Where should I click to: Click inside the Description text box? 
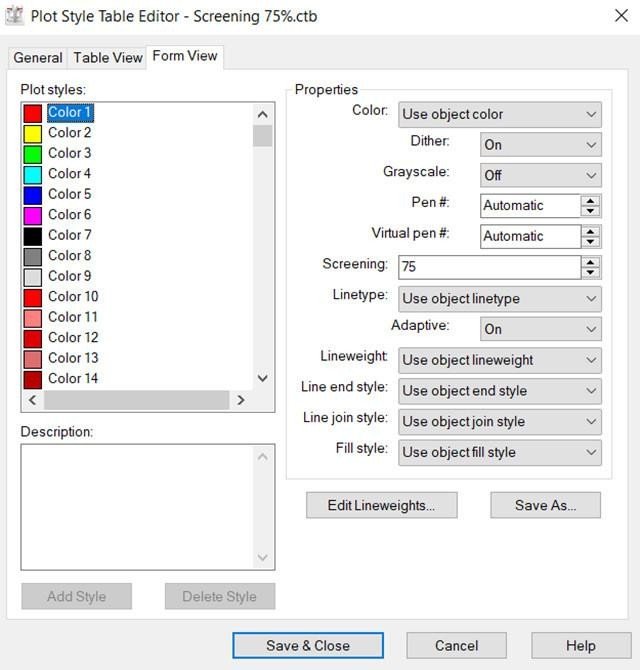137,507
